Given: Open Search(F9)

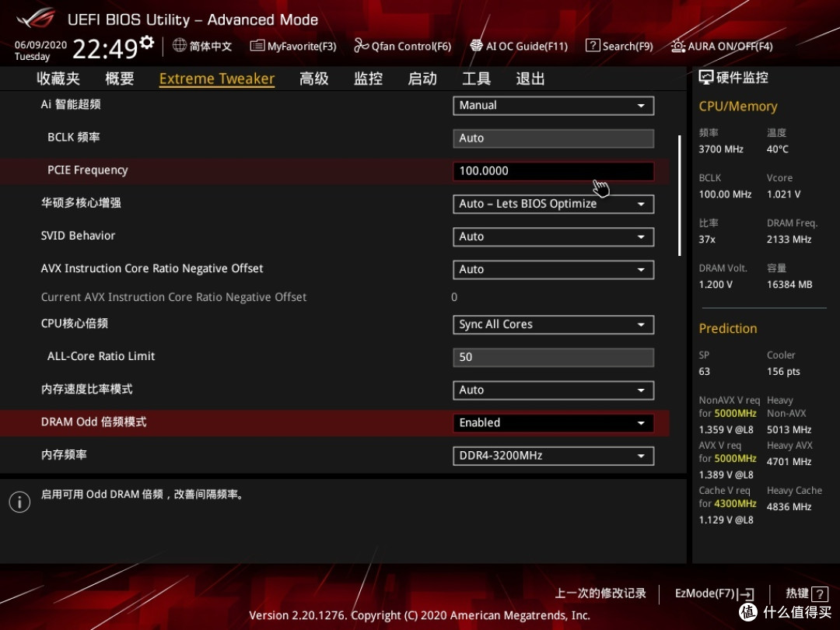Looking at the screenshot, I should pos(619,46).
